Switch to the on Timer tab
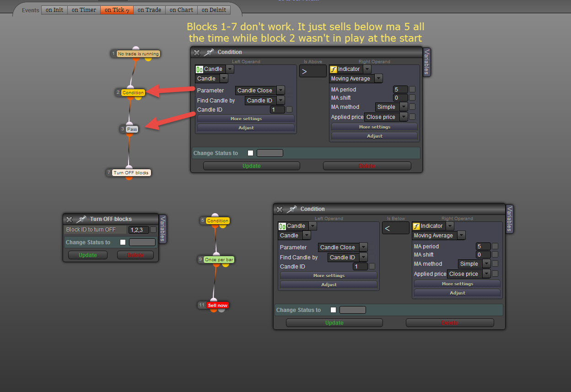 pyautogui.click(x=84, y=10)
